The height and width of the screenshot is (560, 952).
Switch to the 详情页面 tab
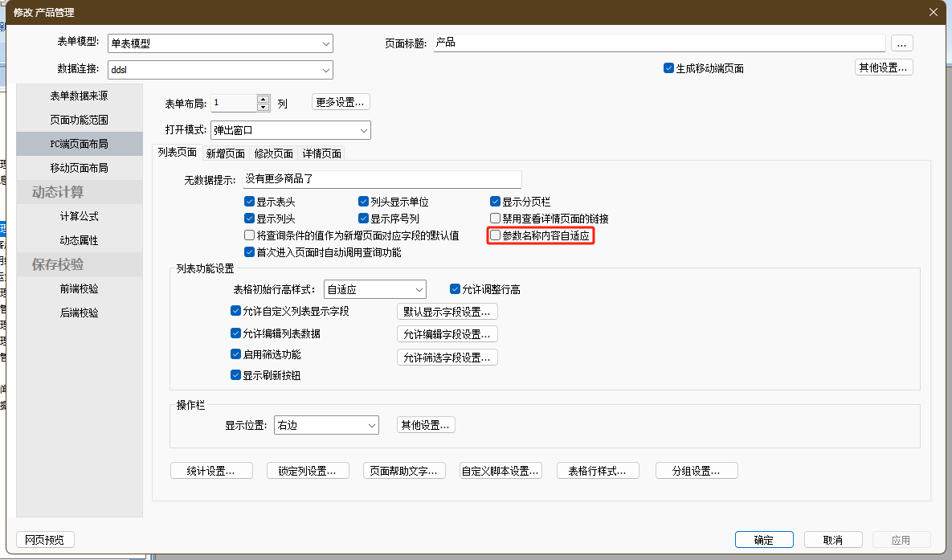[321, 153]
